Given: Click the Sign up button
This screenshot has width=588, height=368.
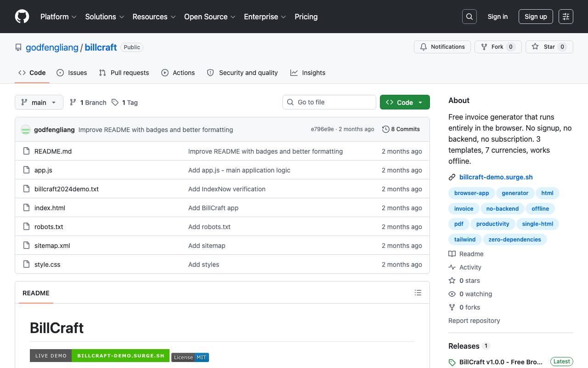Looking at the screenshot, I should tap(536, 17).
